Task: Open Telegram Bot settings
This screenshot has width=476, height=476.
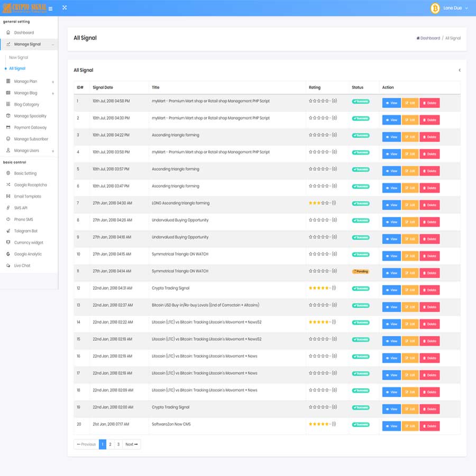Action: click(x=25, y=231)
